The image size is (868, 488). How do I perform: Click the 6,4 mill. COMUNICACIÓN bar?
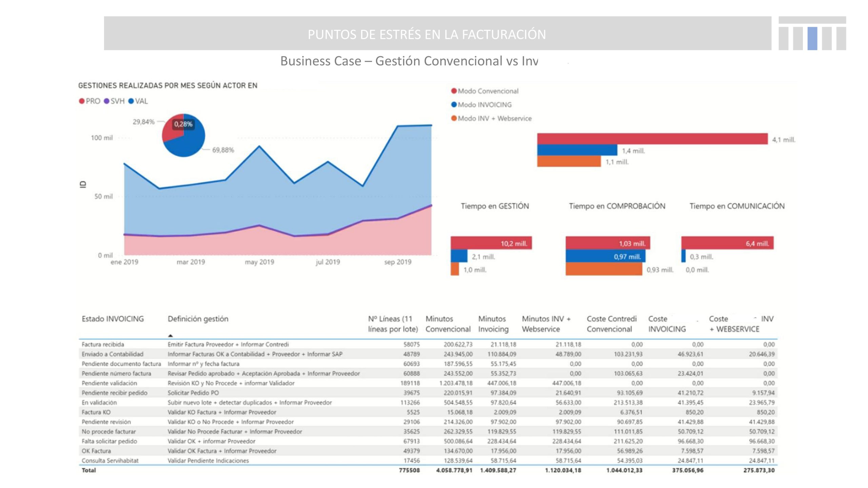(727, 243)
